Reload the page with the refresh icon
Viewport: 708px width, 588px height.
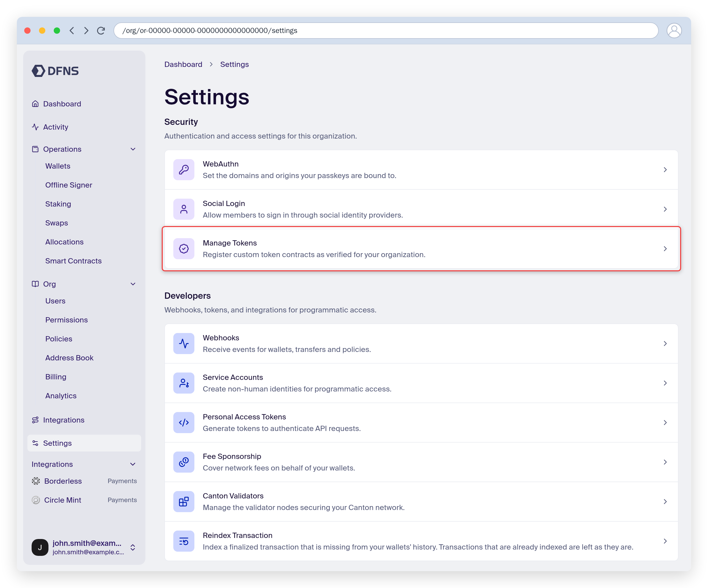pyautogui.click(x=101, y=30)
